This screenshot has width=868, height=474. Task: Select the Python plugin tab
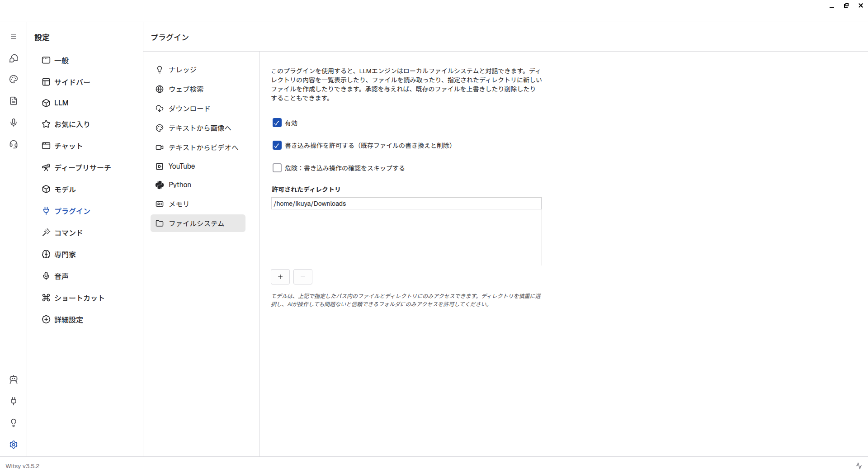point(179,185)
